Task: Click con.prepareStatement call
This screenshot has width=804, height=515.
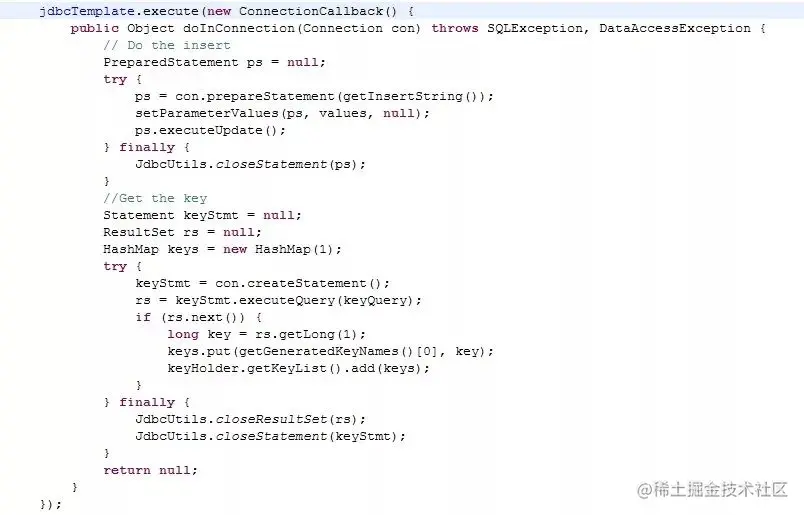Action: pos(255,96)
